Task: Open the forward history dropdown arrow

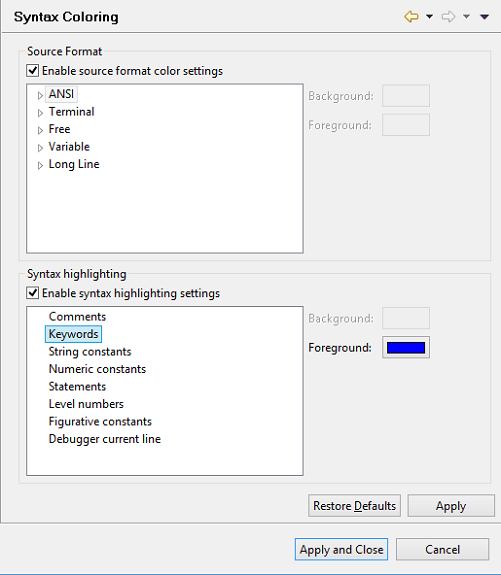Action: pos(466,17)
